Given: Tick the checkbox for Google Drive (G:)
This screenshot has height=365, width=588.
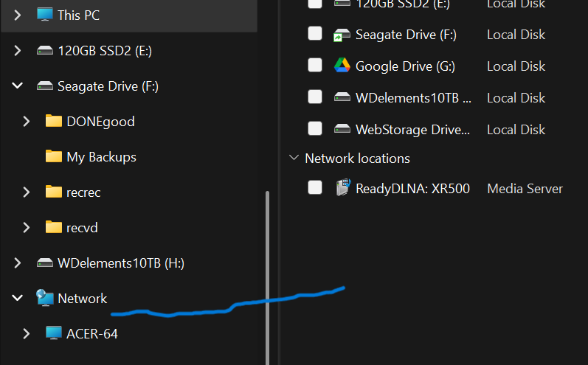Looking at the screenshot, I should tap(315, 65).
